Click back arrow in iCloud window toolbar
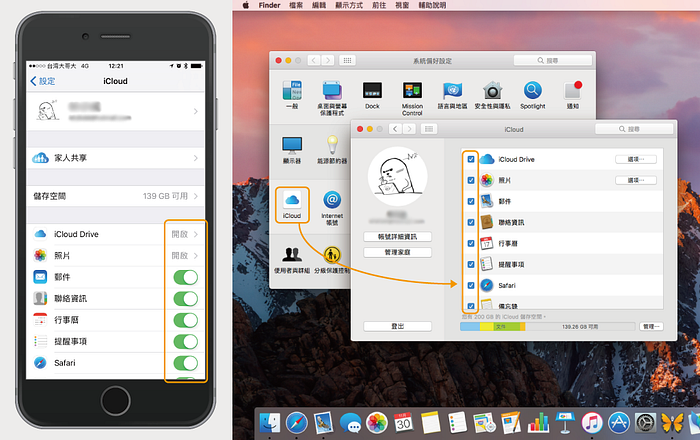 point(395,129)
